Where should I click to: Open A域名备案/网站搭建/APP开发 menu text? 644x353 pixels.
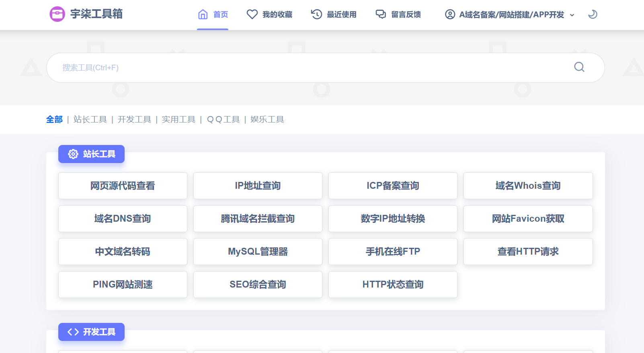(512, 15)
